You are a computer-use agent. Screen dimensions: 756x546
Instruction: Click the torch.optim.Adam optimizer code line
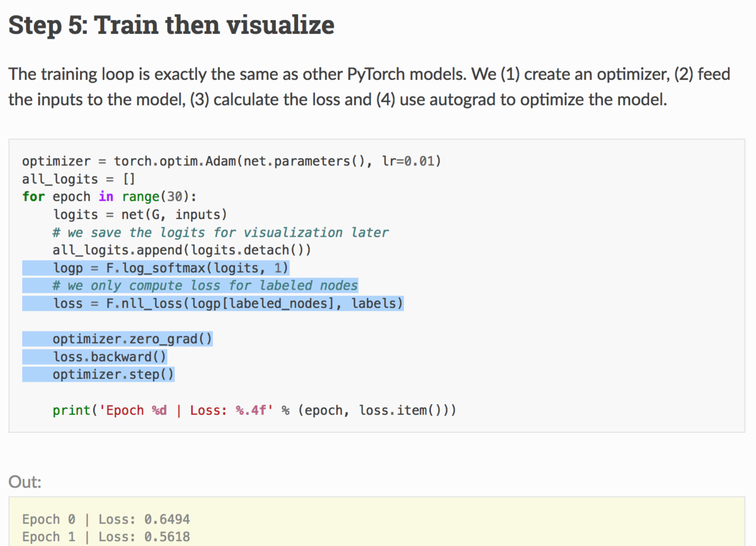(x=231, y=161)
